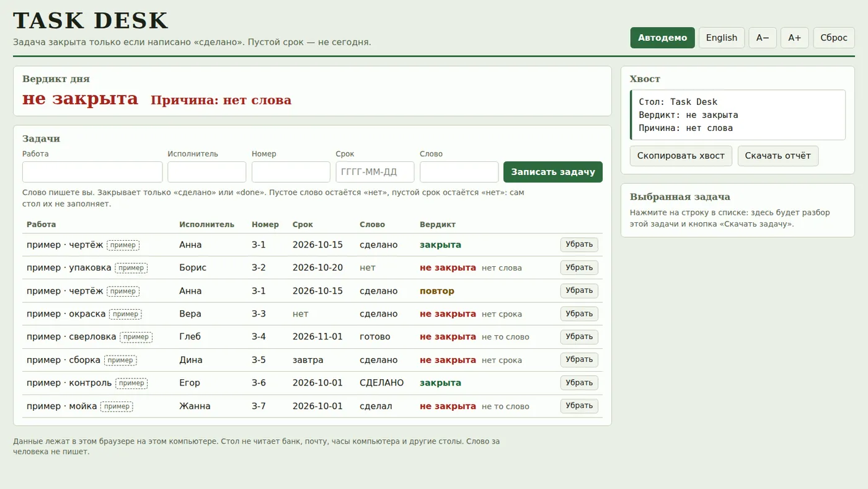Click the повтор verdict text
Screen dimensions: 868x489
coord(437,291)
